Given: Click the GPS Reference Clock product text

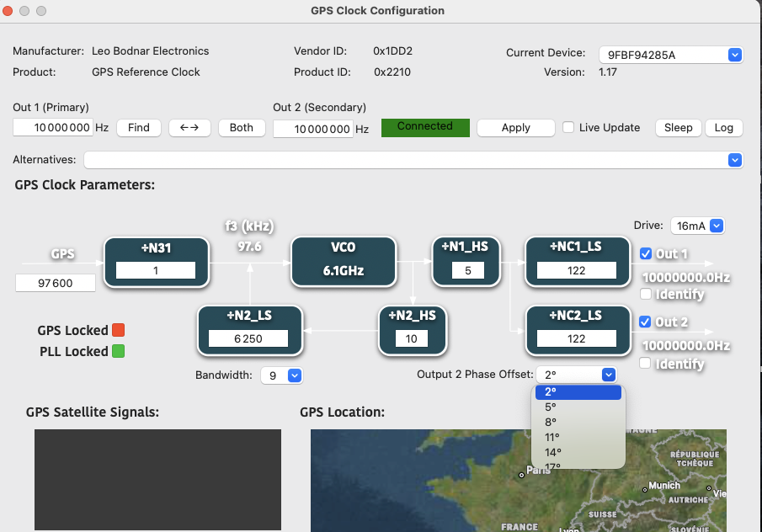Looking at the screenshot, I should 146,72.
